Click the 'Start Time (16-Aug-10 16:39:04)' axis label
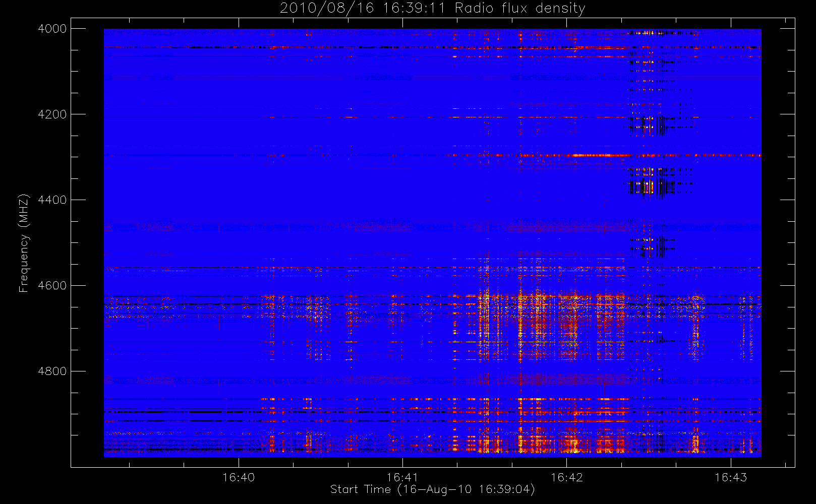 (x=433, y=489)
